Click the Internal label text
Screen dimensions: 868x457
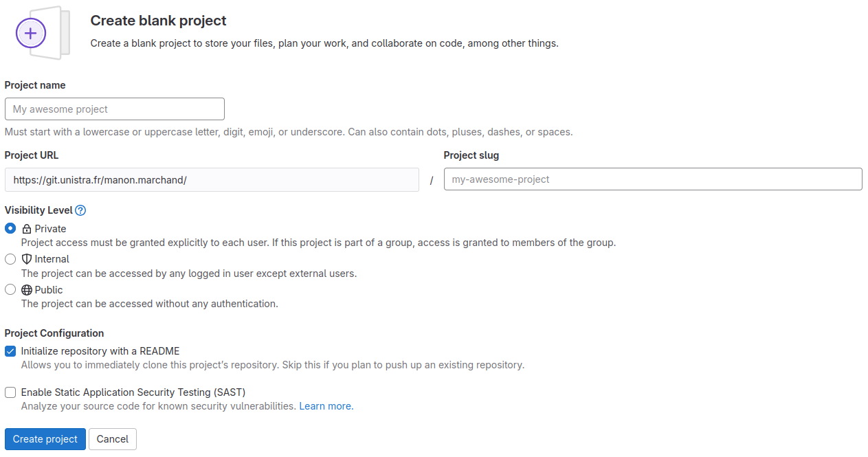coord(51,259)
